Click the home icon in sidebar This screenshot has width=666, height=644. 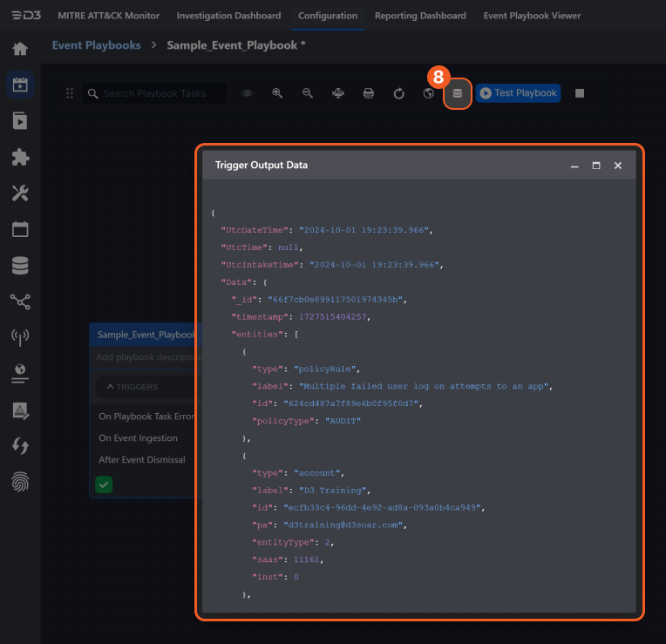(20, 49)
